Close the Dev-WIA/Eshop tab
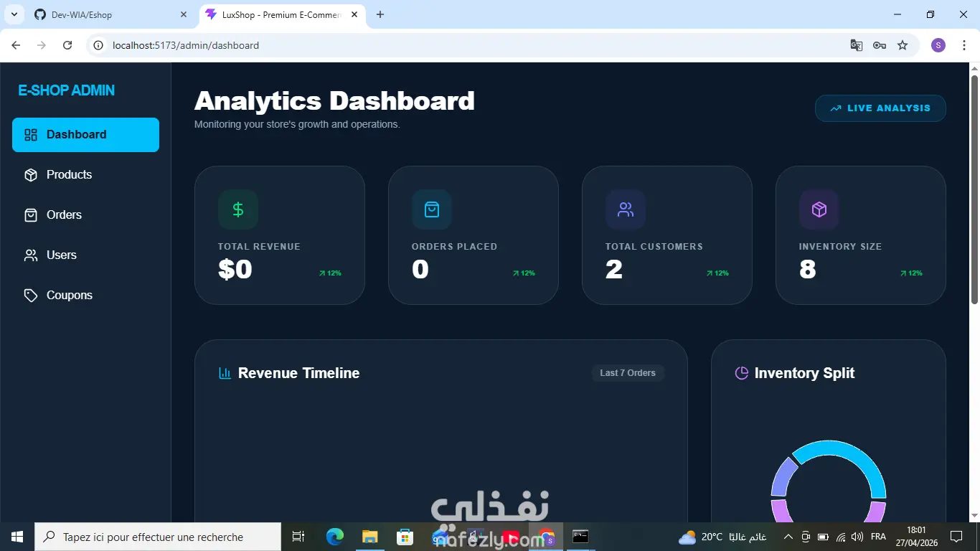The height and width of the screenshot is (551, 980). [x=184, y=14]
